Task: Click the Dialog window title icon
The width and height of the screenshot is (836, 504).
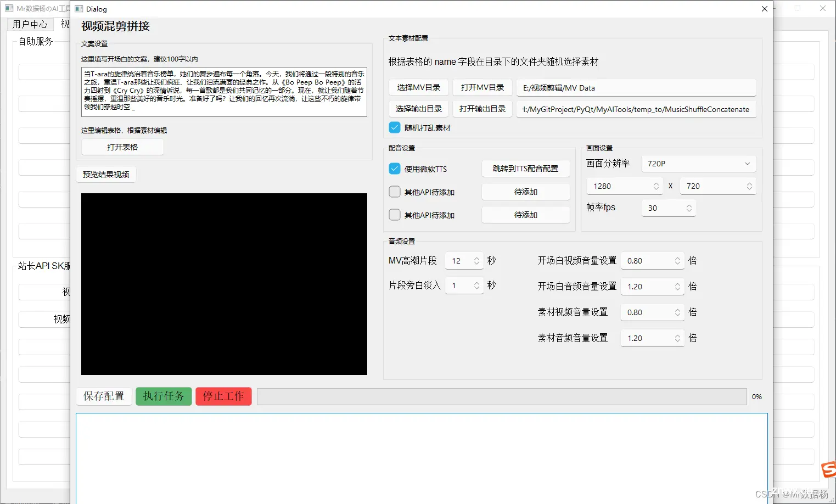Action: coord(79,9)
